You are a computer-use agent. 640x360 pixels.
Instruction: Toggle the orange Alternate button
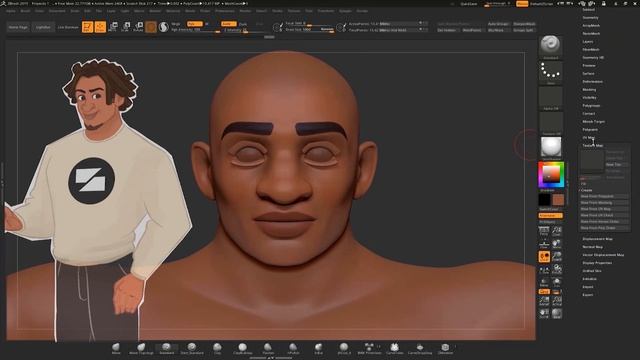pos(550,216)
